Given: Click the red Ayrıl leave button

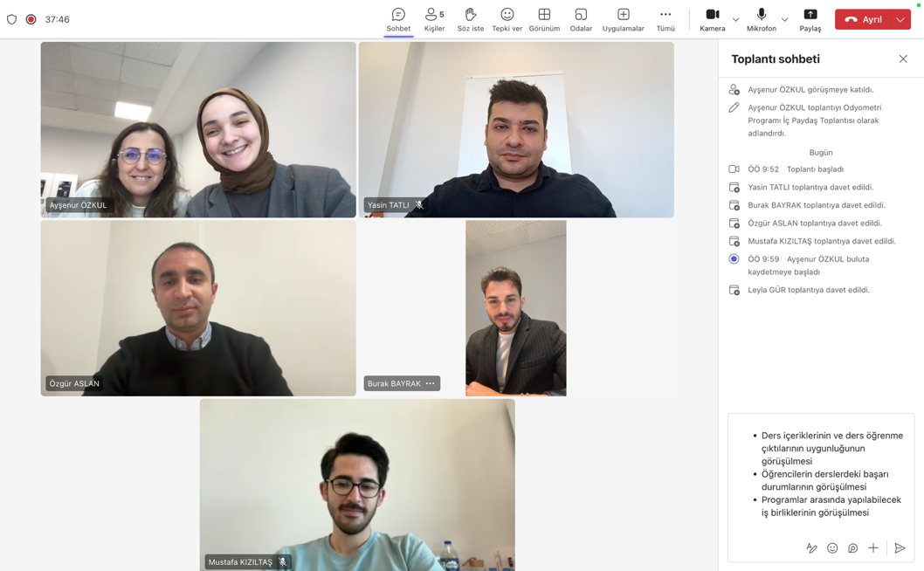Looking at the screenshot, I should tap(863, 19).
